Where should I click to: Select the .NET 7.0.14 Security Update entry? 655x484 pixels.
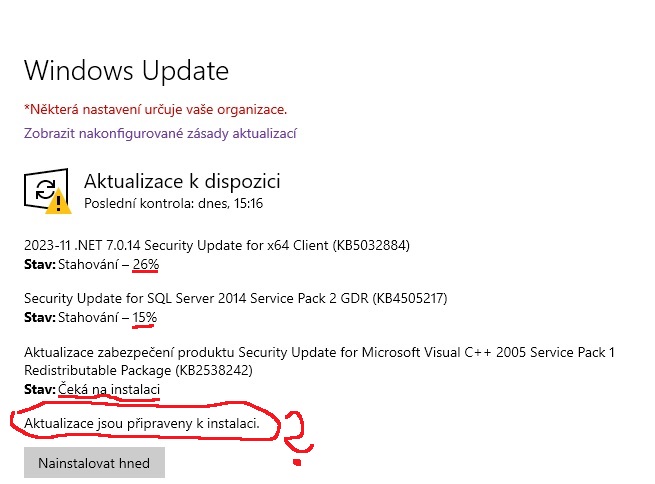click(x=217, y=245)
